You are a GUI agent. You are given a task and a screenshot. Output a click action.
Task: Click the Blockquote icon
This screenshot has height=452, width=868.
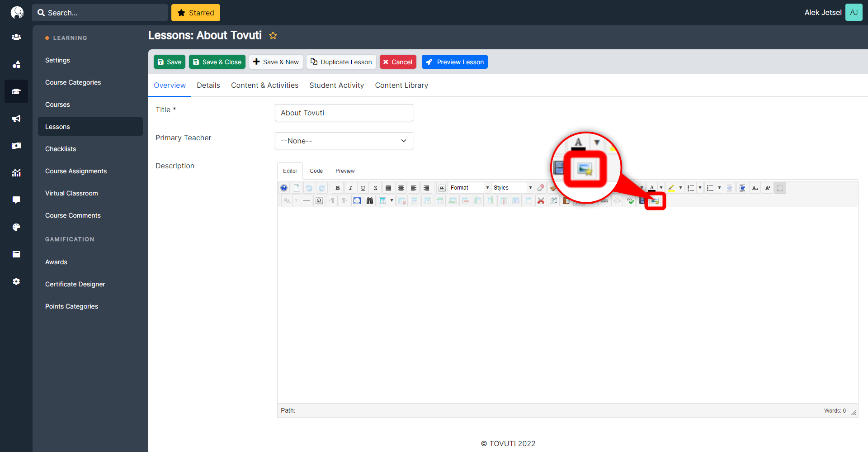(442, 188)
